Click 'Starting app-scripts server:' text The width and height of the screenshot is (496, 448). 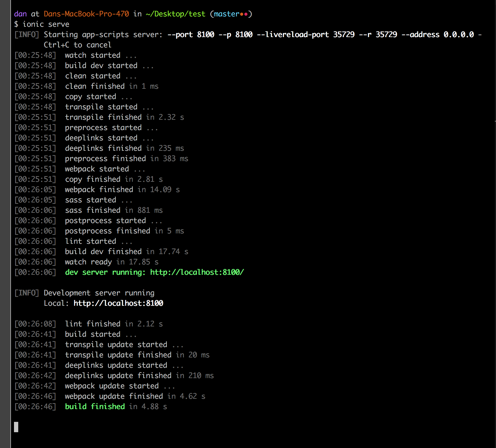pyautogui.click(x=103, y=35)
